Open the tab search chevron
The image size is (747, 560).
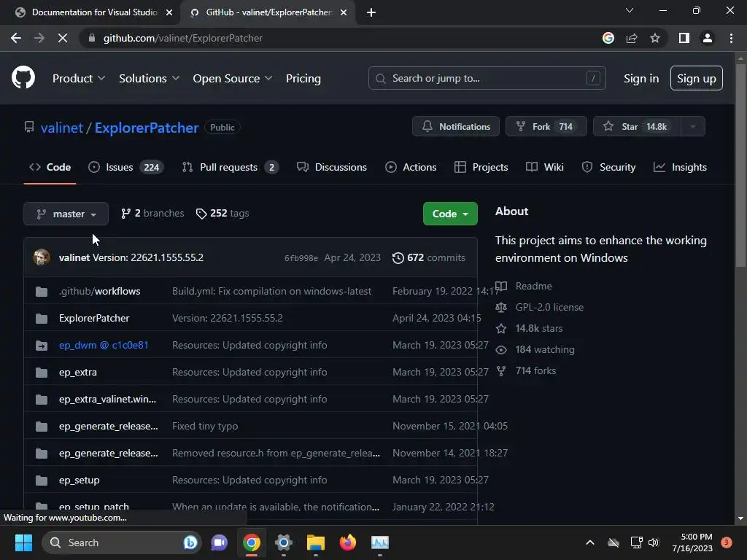630,10
